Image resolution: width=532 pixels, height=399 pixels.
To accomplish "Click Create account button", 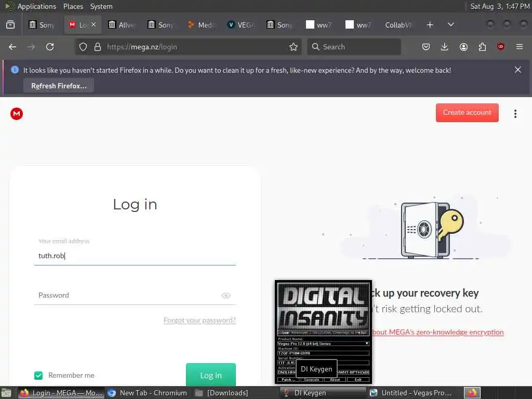I will click(x=467, y=113).
